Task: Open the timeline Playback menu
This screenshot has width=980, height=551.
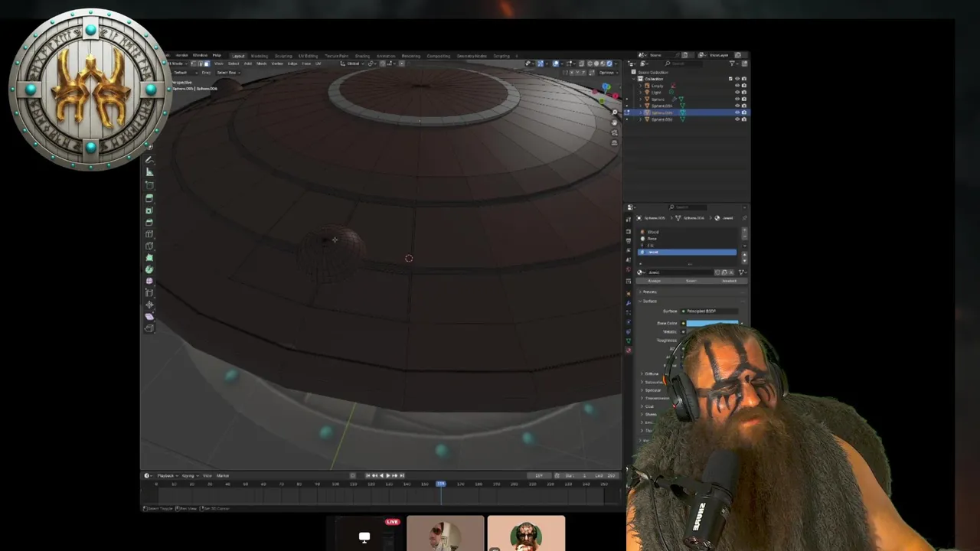Action: click(166, 475)
